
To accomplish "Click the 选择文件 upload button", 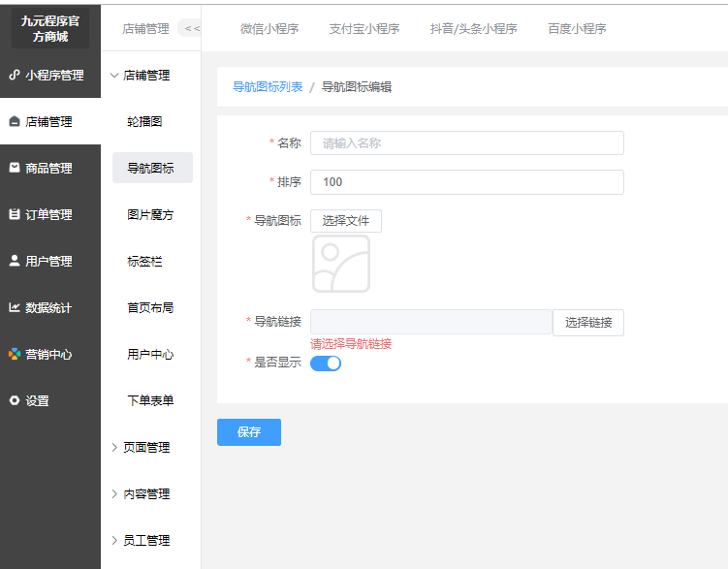I will click(346, 221).
